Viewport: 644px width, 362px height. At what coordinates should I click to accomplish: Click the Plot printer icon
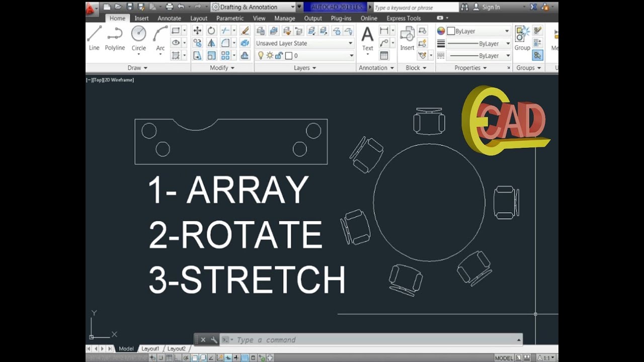pos(170,7)
